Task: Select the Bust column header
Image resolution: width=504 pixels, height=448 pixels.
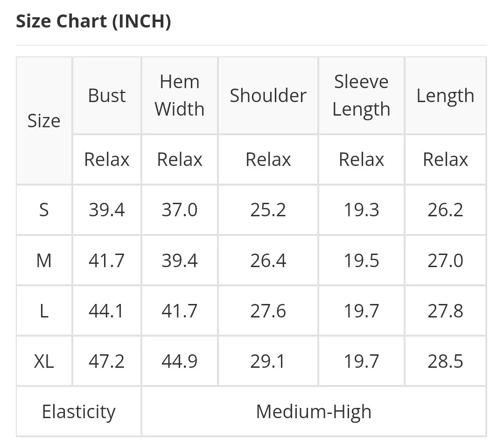Action: tap(107, 96)
